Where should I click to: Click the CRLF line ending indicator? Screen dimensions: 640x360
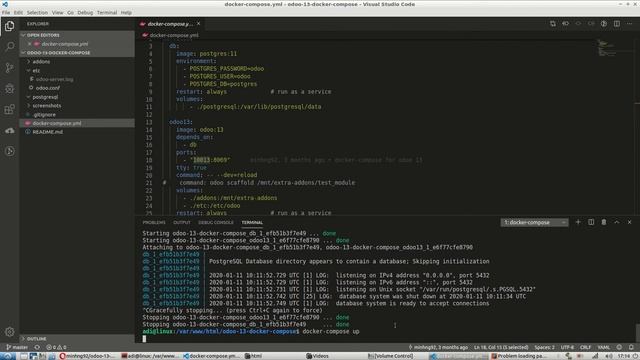pos(585,347)
